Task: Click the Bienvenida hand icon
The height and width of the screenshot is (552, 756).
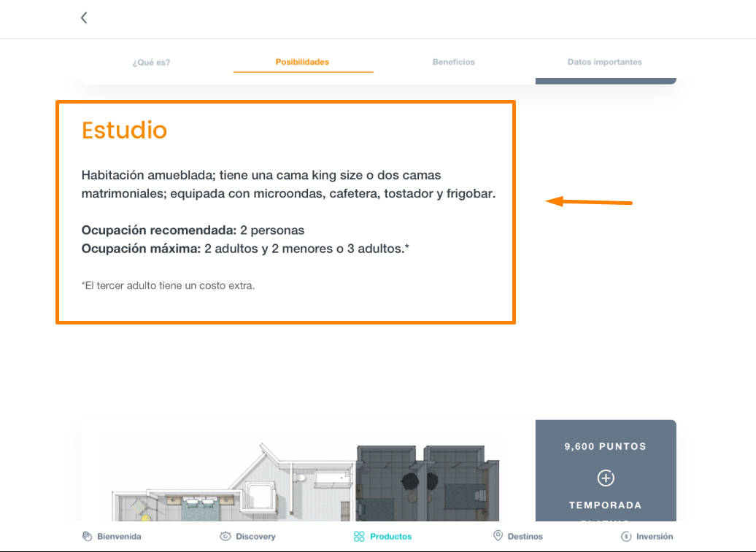Action: point(87,536)
